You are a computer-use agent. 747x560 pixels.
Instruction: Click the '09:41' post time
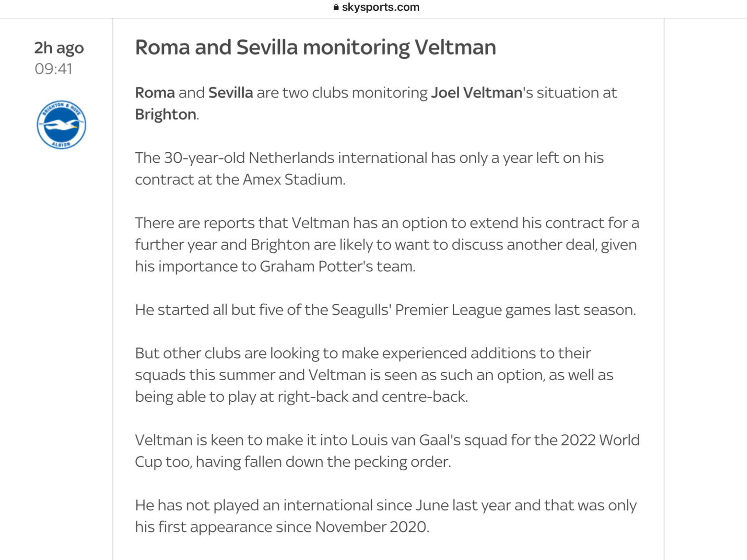53,69
